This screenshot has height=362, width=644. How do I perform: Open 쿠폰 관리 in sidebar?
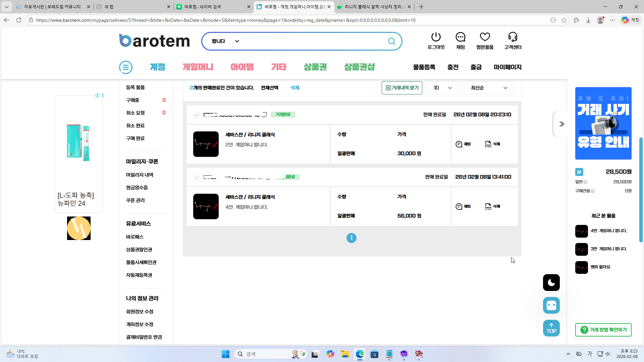coord(136,200)
